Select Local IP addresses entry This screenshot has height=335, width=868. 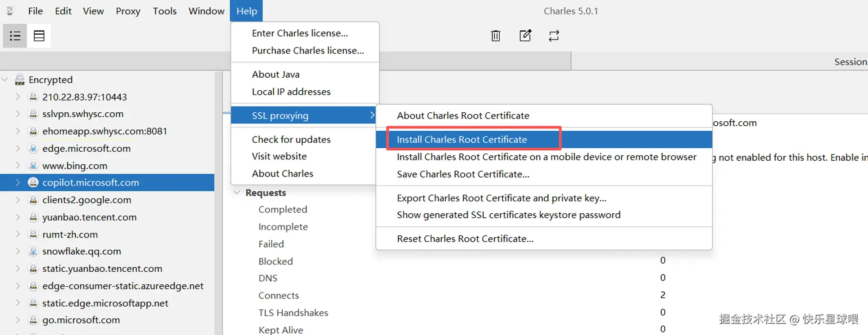pos(305,92)
